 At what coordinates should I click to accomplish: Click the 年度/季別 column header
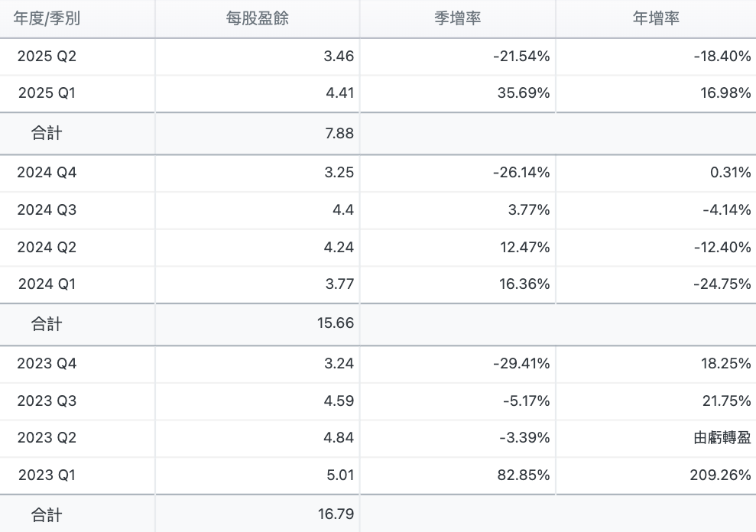47,19
